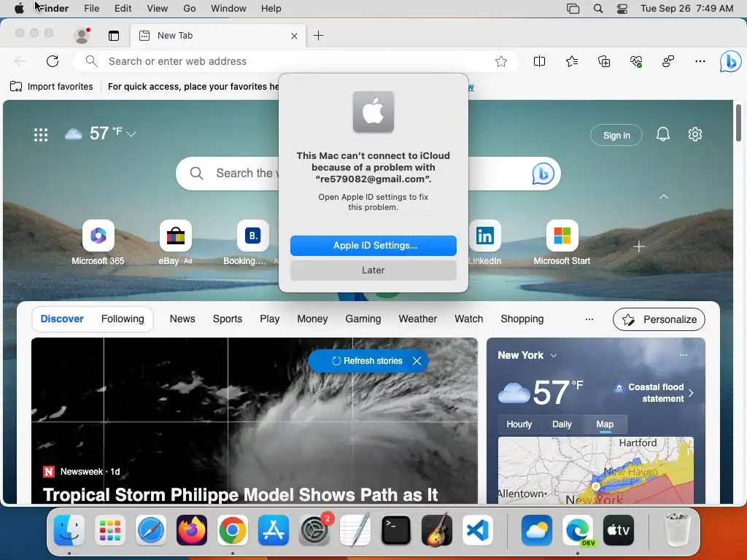
Task: Open the apps grid launcher icon
Action: click(x=41, y=135)
